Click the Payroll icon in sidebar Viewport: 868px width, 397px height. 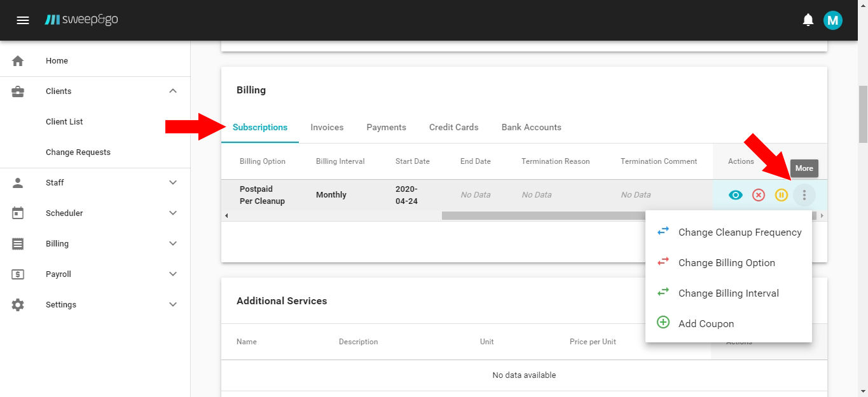pyautogui.click(x=17, y=274)
